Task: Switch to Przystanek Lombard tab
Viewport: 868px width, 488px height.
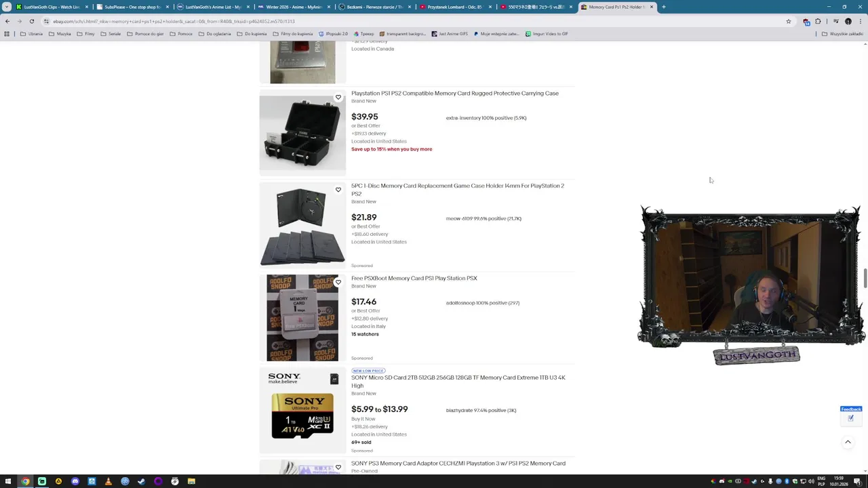Action: (455, 7)
